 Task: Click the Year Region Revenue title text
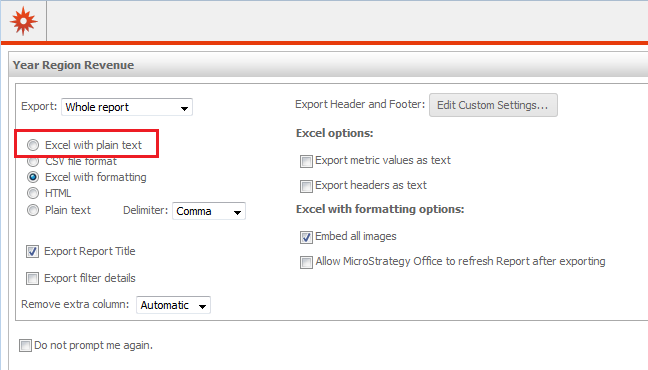click(73, 65)
